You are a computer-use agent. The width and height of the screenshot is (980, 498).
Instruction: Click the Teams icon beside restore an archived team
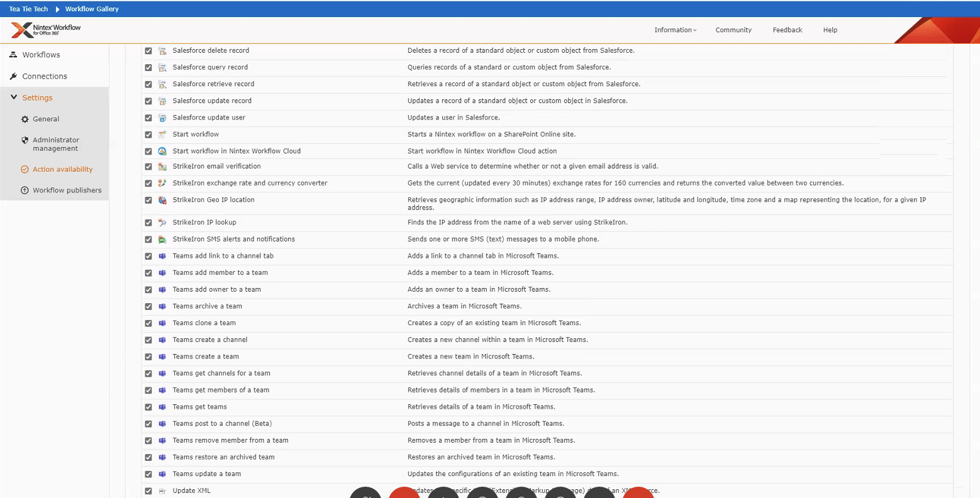(162, 458)
